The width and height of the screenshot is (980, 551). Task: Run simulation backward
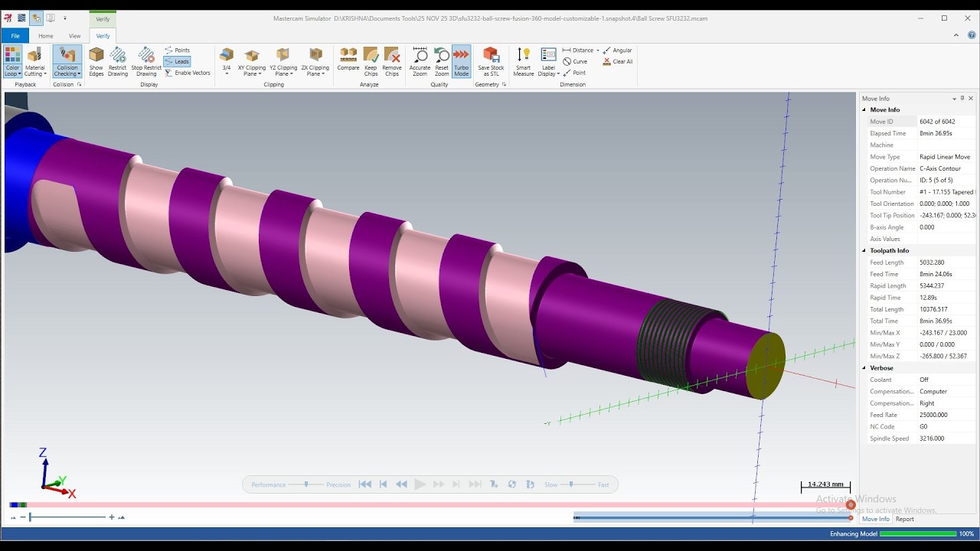[401, 484]
